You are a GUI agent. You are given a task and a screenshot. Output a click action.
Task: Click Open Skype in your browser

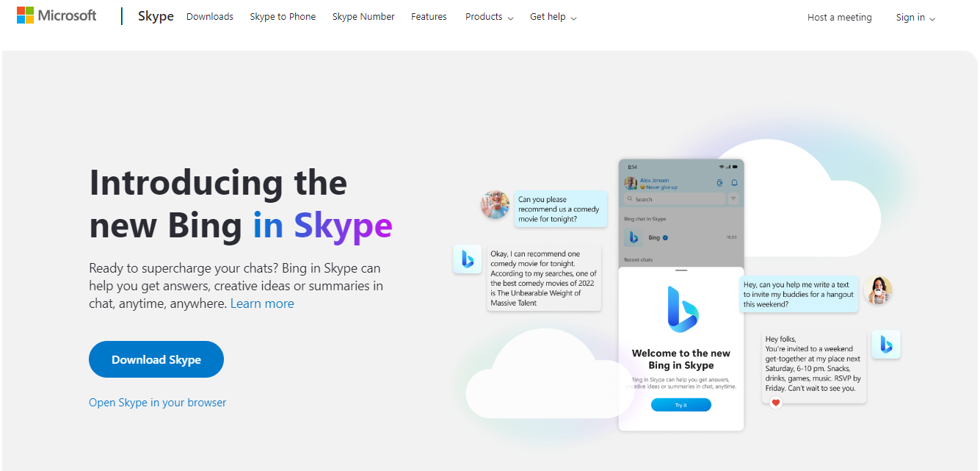point(157,402)
